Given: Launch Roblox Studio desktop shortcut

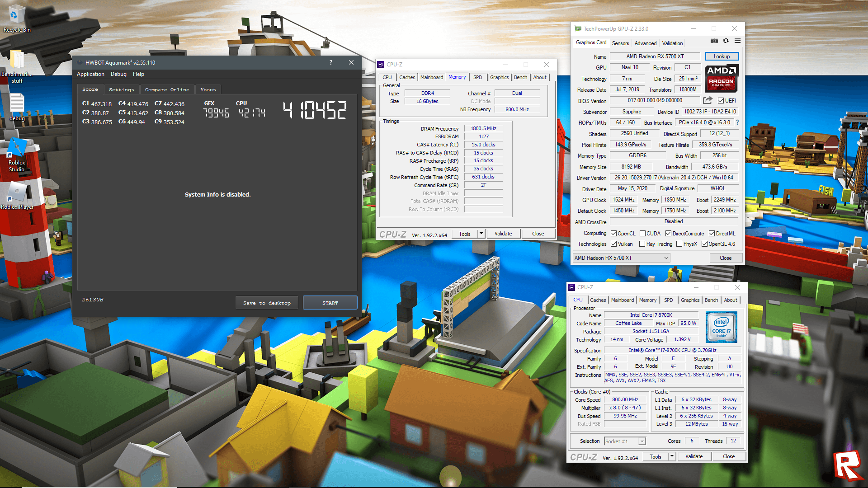Looking at the screenshot, I should point(17,155).
